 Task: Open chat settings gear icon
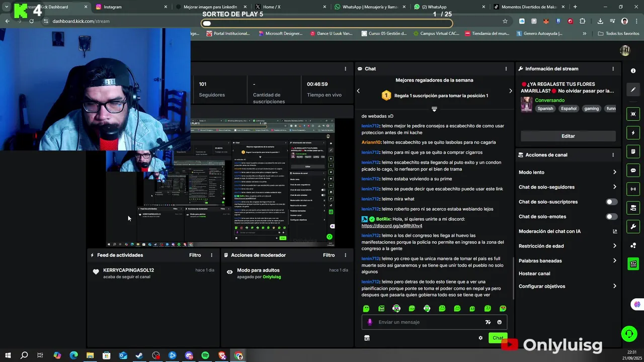pos(480,338)
